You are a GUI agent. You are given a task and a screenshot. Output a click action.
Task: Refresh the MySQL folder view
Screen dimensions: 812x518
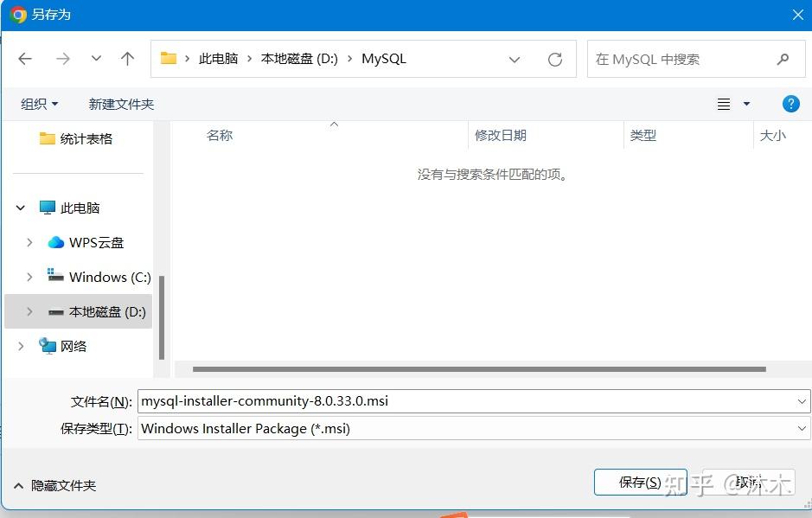pos(555,59)
